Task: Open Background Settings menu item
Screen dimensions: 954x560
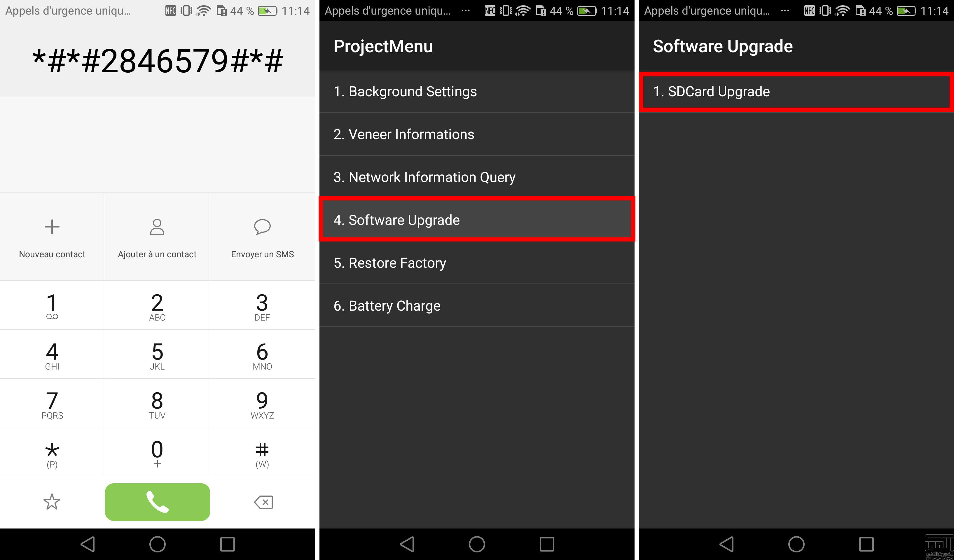Action: click(x=477, y=91)
